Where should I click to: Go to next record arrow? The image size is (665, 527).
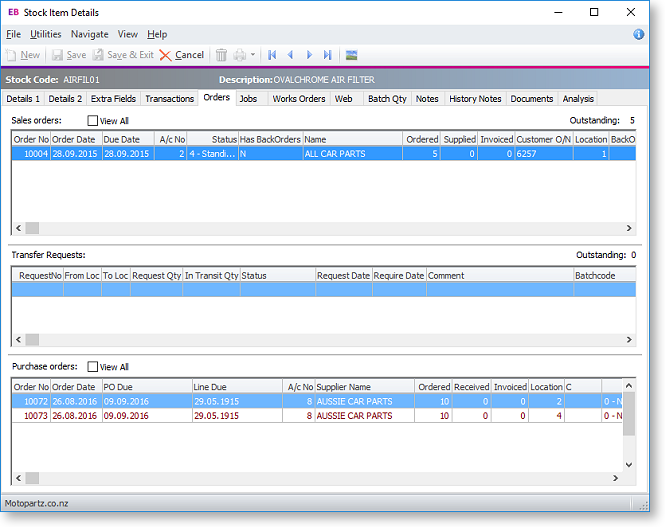(x=309, y=55)
